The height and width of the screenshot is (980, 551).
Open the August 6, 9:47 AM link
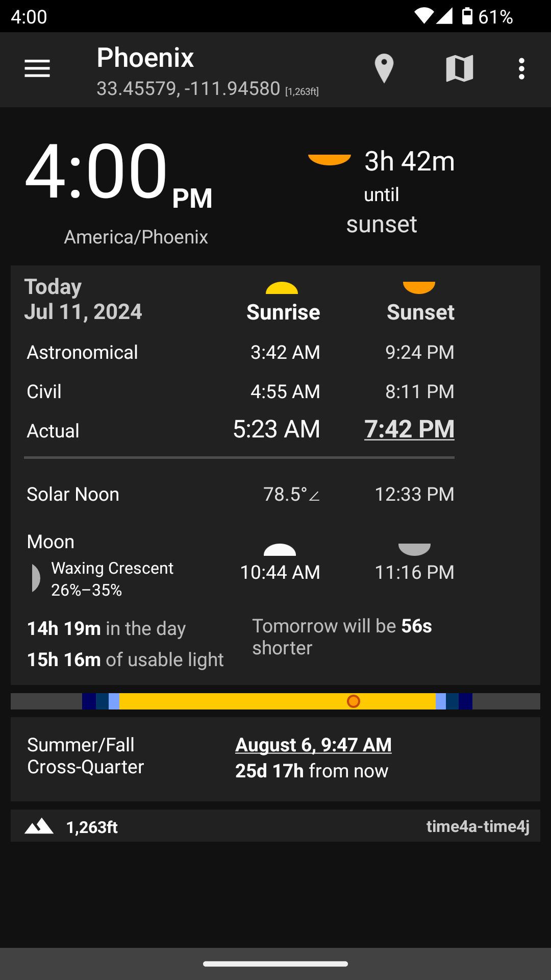[x=313, y=745]
